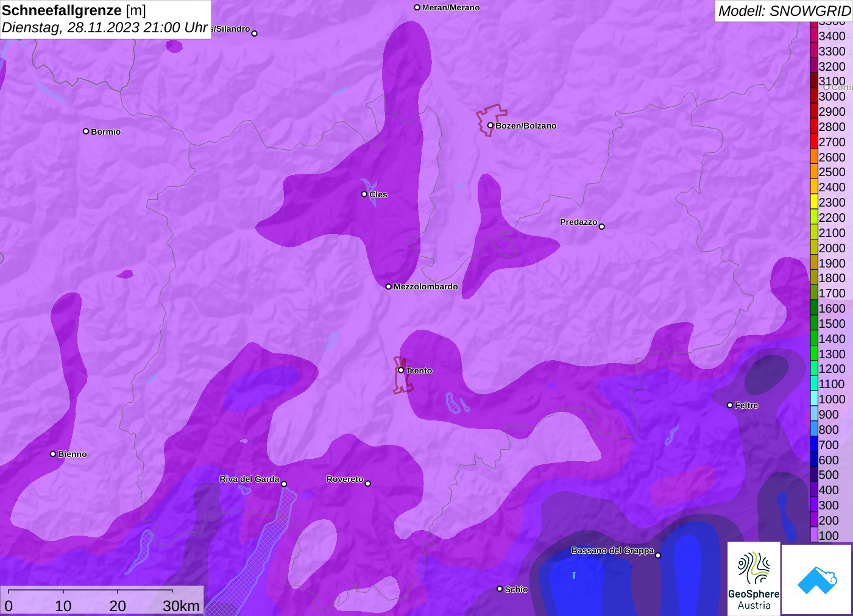Screen dimensions: 853x616
Task: Pick the olive 1700 legend swatch
Action: click(814, 293)
